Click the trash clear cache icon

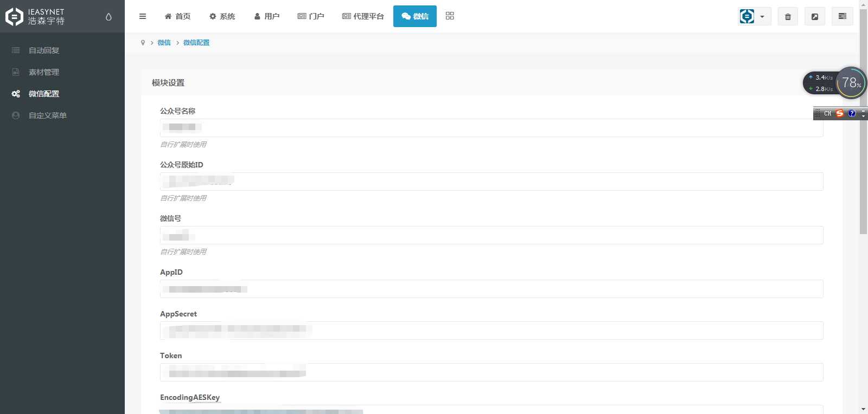pyautogui.click(x=788, y=17)
